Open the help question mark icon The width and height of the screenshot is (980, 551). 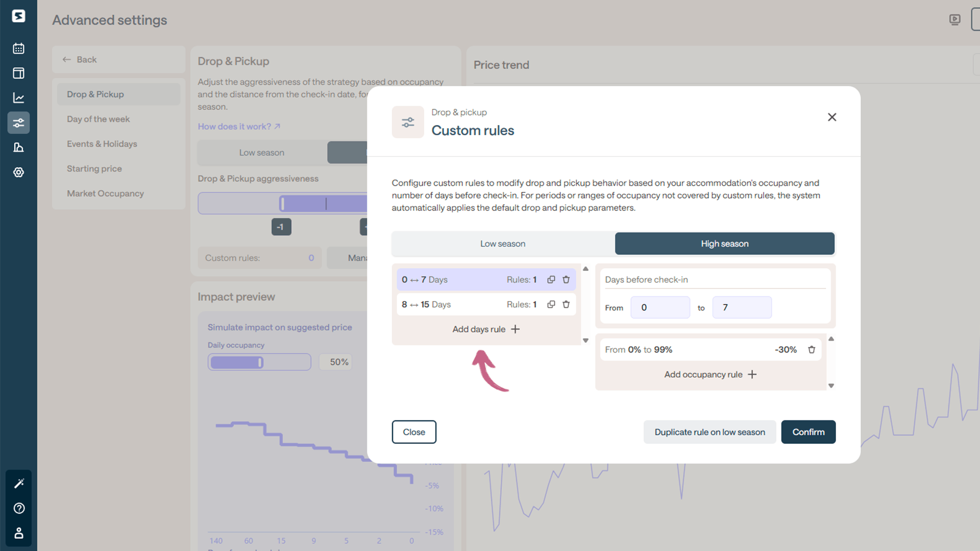tap(19, 508)
